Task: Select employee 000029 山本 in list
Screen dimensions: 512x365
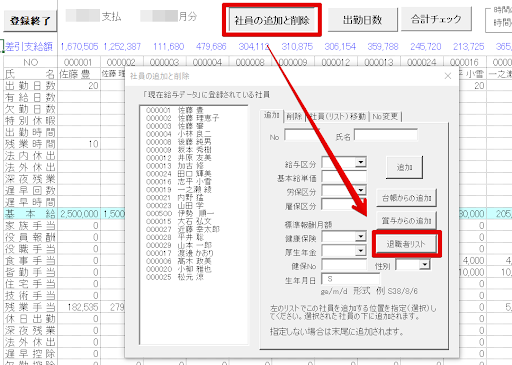Action: point(178,245)
